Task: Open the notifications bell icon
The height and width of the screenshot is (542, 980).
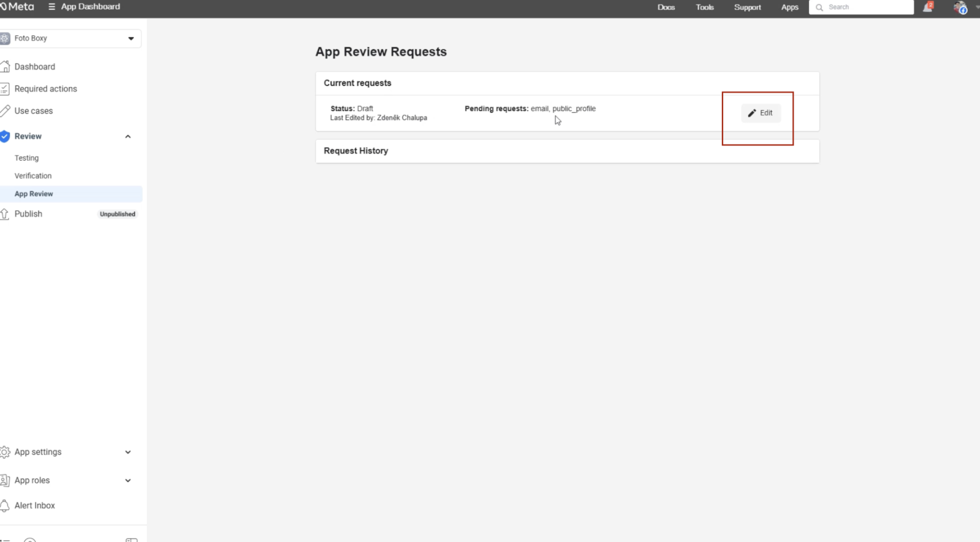Action: coord(927,7)
